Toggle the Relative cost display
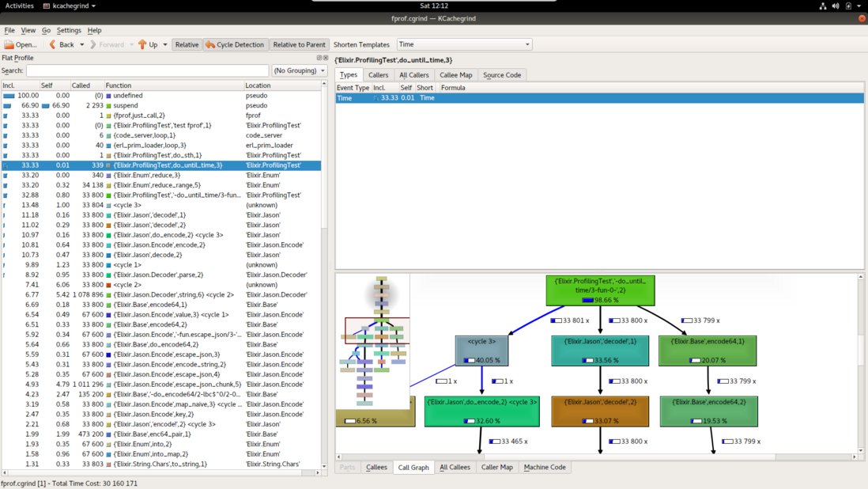The height and width of the screenshot is (489, 868). point(187,44)
